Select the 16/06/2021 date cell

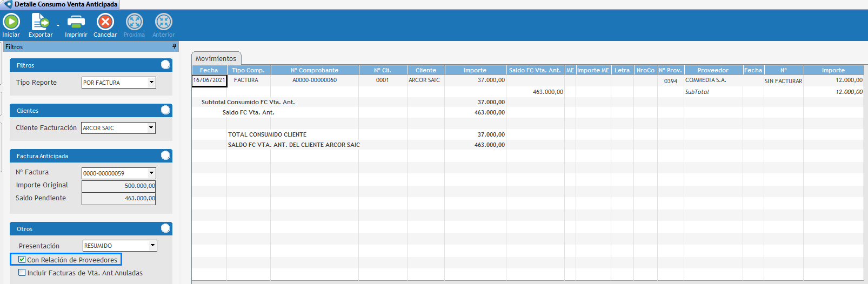pos(209,80)
